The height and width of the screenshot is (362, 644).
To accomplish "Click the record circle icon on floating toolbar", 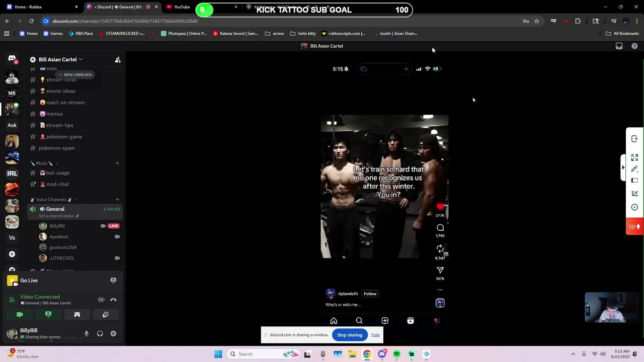I will pyautogui.click(x=634, y=207).
